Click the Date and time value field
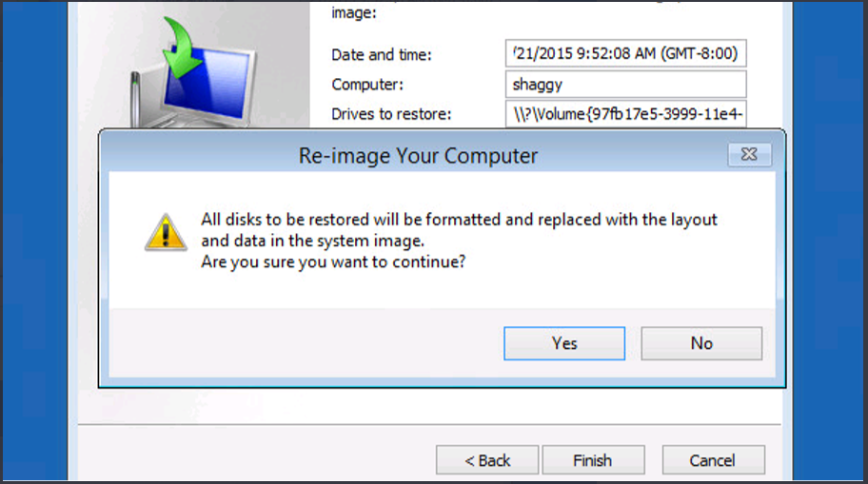The image size is (868, 484). (x=626, y=54)
